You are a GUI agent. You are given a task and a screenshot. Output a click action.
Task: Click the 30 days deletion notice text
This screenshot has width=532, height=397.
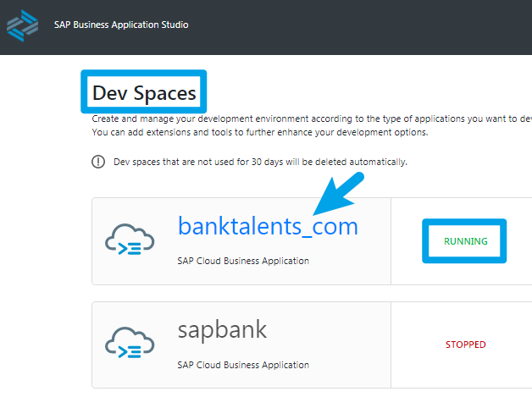point(260,162)
